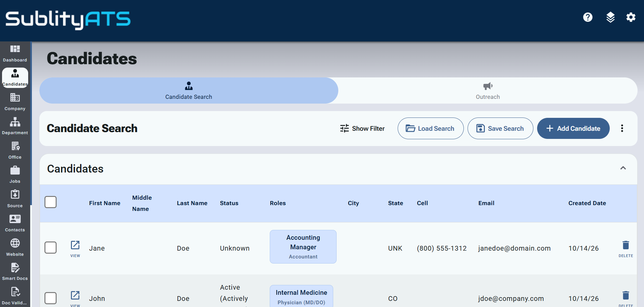The image size is (644, 307).
Task: Delete the Jane Doe candidate row
Action: pyautogui.click(x=626, y=249)
